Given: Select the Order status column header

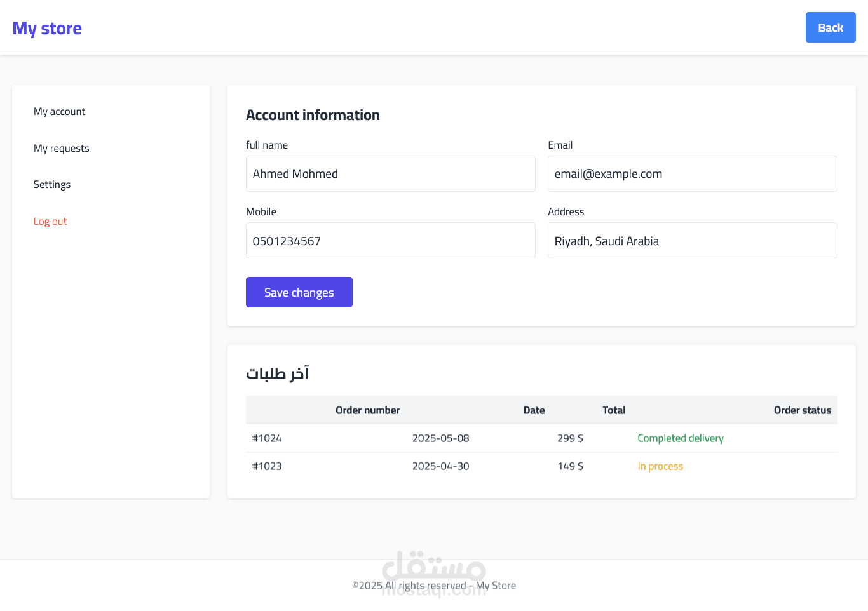Looking at the screenshot, I should 802,410.
